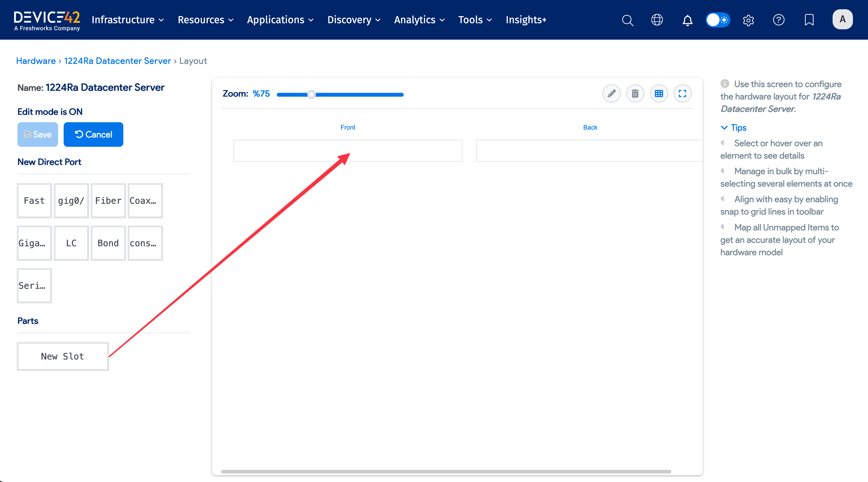
Task: Click the Zoom slider handle
Action: 311,95
